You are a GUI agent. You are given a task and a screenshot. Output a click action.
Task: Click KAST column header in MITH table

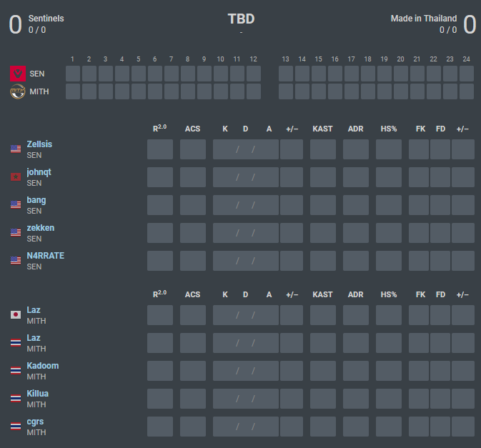click(322, 294)
